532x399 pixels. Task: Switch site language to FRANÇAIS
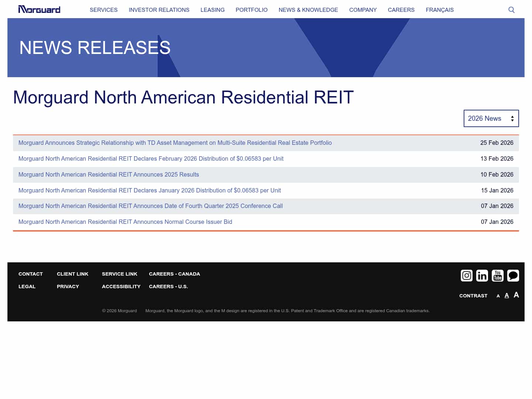pos(440,10)
